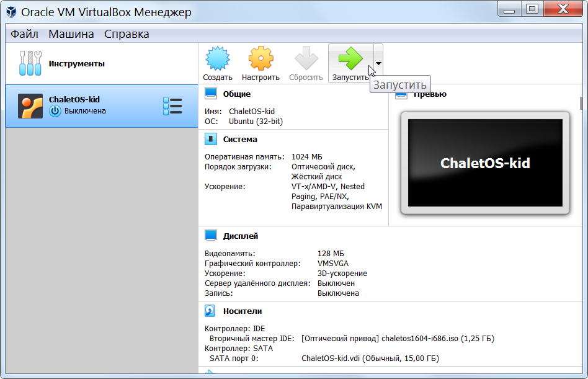Screen dimensions: 588x379
Task: Click the Контроллер: IDE line
Action: point(234,328)
